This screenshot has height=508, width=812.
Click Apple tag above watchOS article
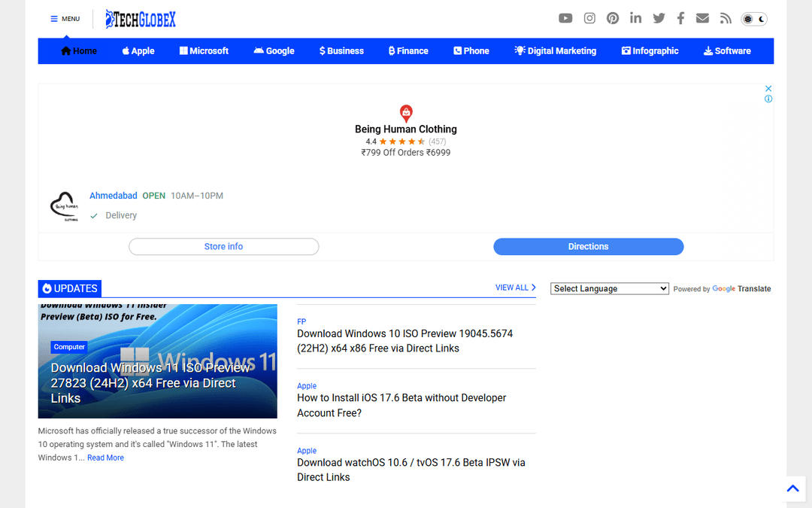307,451
